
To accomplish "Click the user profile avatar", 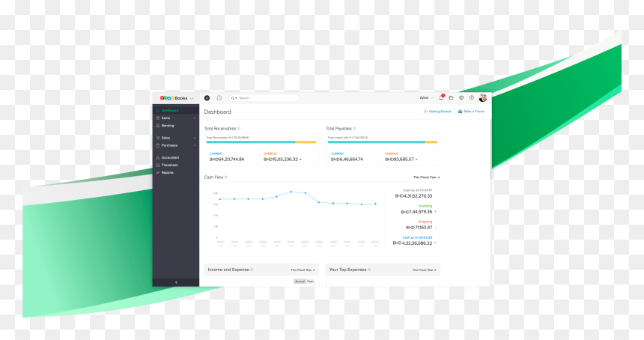I will pyautogui.click(x=483, y=97).
